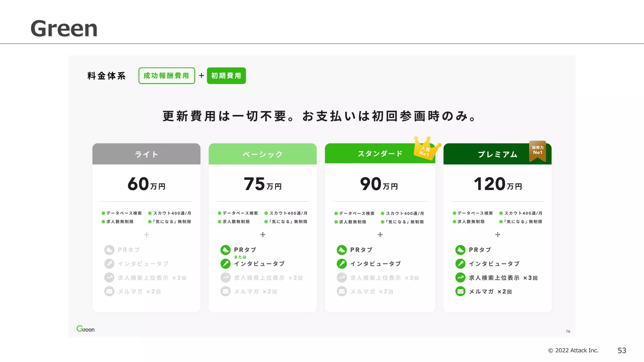Click the interview tab microphone icon in the Standard plan

(341, 264)
